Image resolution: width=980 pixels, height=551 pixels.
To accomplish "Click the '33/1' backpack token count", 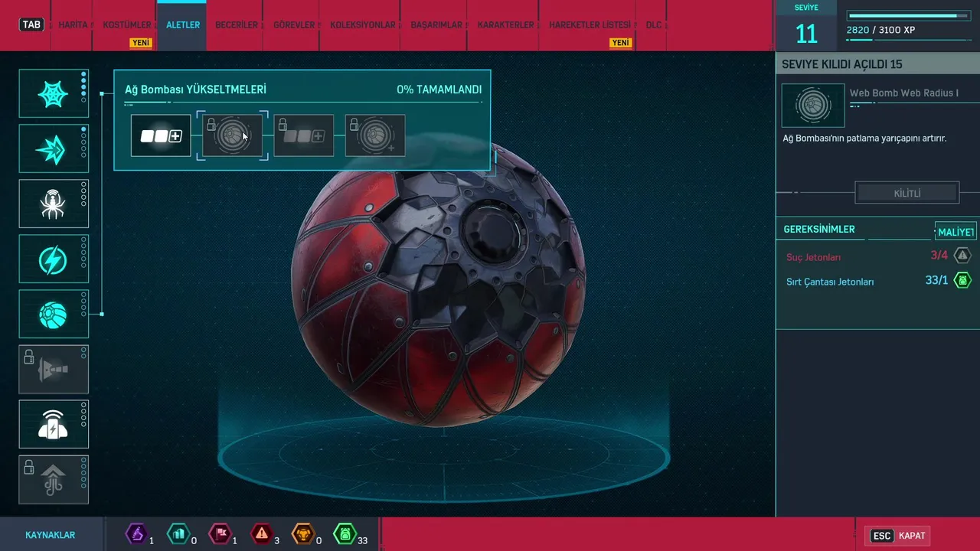I will (x=936, y=280).
